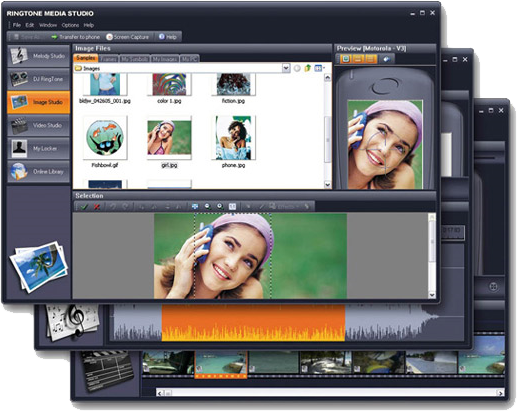Select the bldjw_042605_001.jpg thumbnail
Screen dimensions: 517x411
(105, 85)
